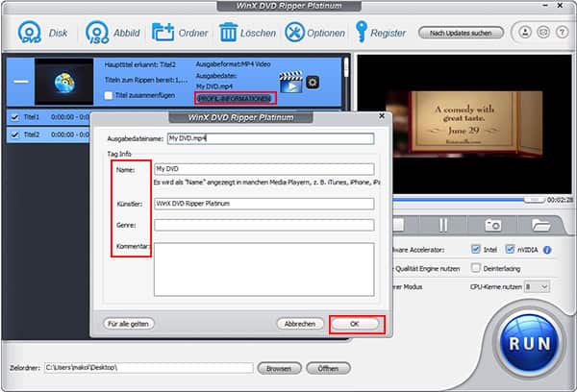Toggle the Titel1 checkbox

(14, 117)
